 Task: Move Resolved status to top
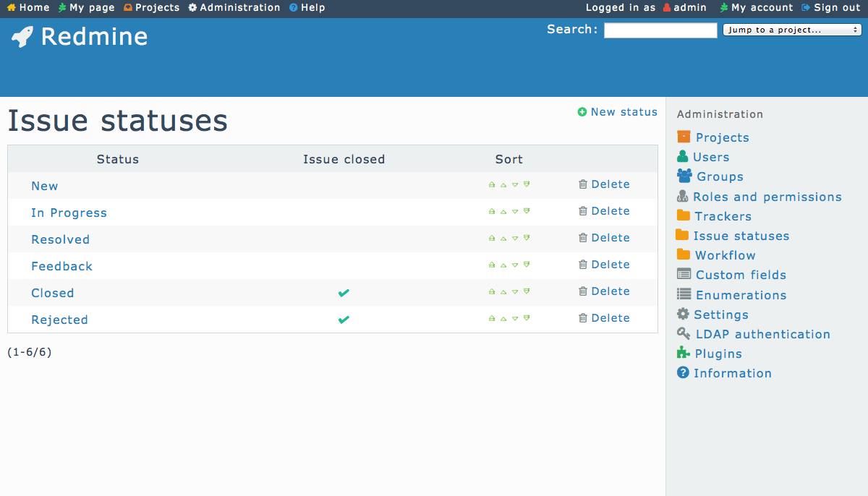(492, 238)
